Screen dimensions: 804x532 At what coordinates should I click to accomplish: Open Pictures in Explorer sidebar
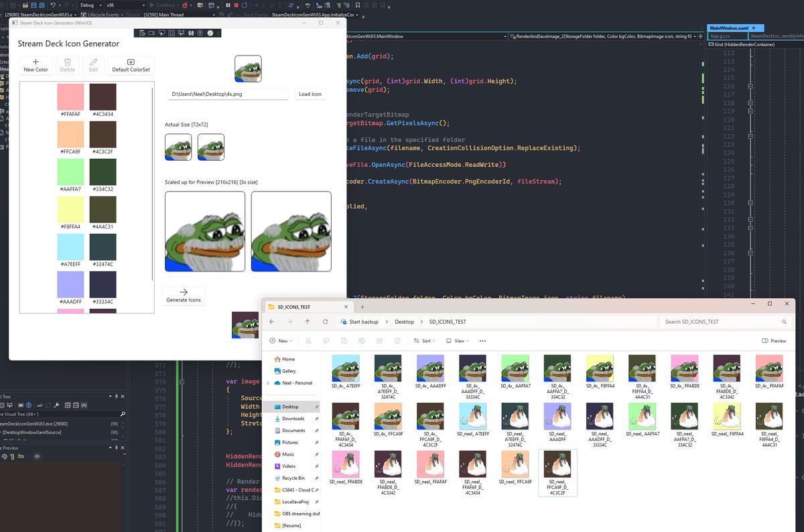290,442
